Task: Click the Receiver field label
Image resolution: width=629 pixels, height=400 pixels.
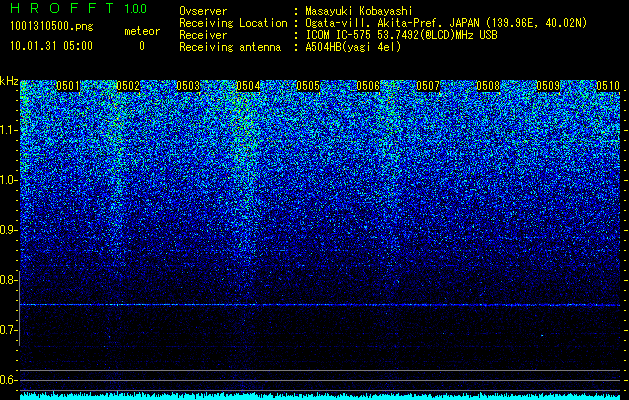Action: 203,35
